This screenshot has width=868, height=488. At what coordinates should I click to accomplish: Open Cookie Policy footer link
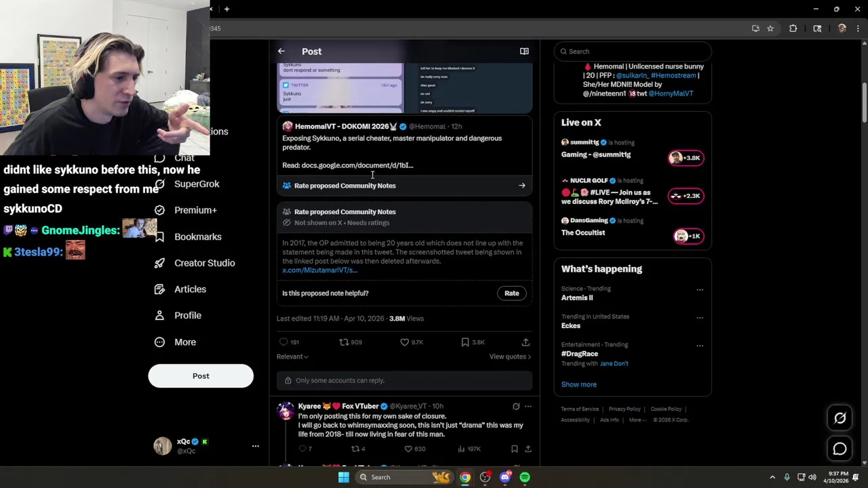click(666, 409)
